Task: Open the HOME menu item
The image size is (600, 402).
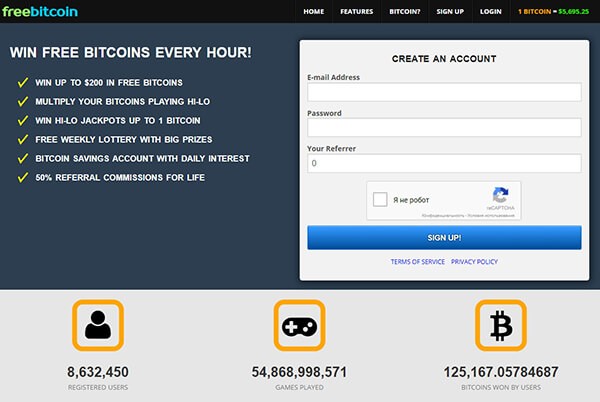Action: pos(314,11)
